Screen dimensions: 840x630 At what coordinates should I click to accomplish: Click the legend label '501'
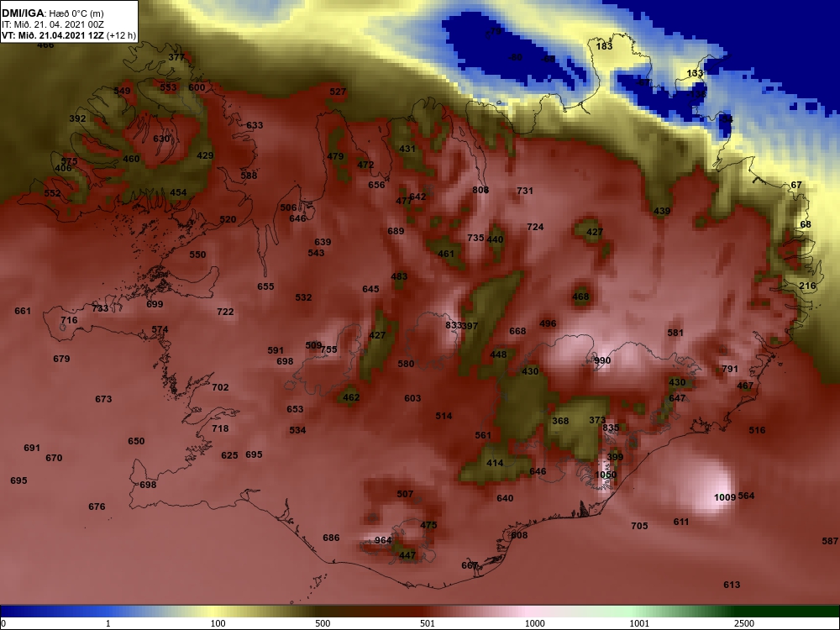click(428, 623)
